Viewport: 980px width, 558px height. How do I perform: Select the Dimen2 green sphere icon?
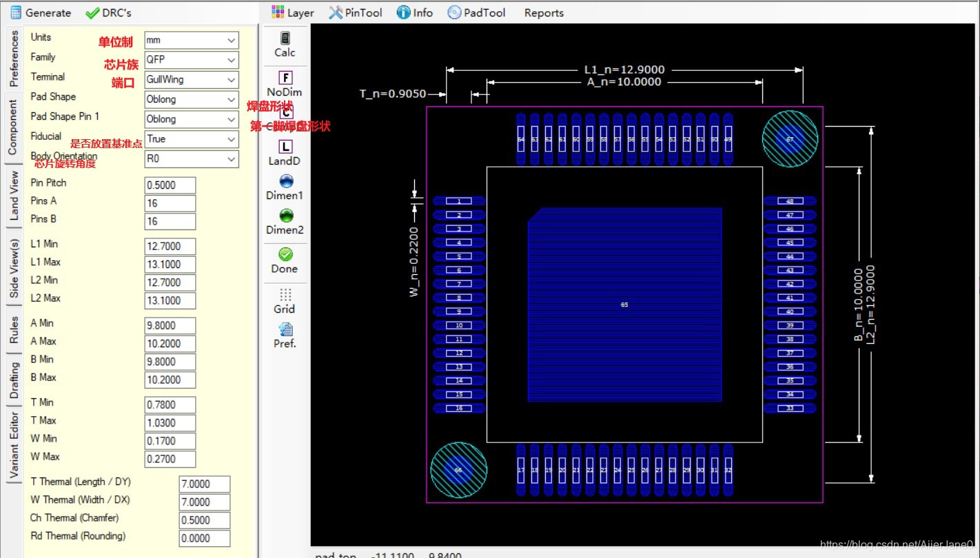point(286,216)
